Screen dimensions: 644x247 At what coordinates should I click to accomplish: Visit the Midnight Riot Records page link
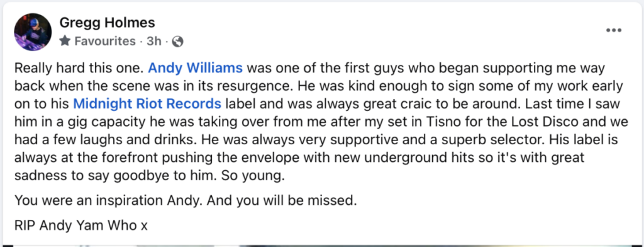147,104
